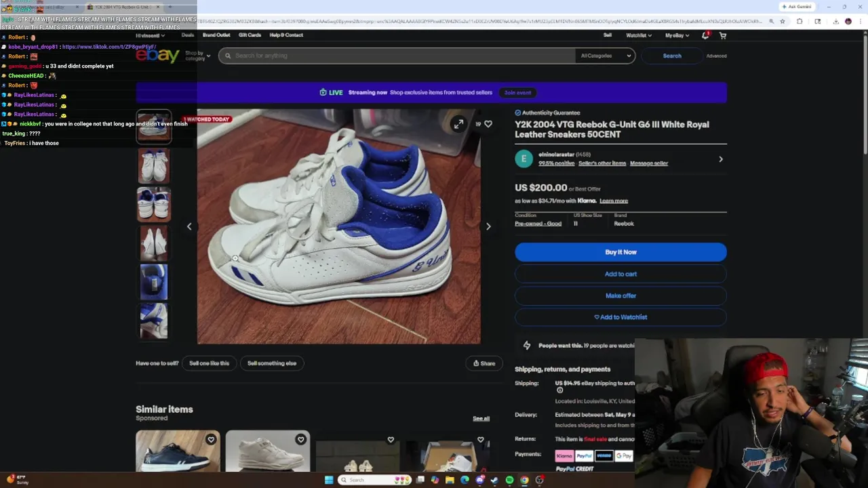Click Ask Gemini button

[796, 7]
